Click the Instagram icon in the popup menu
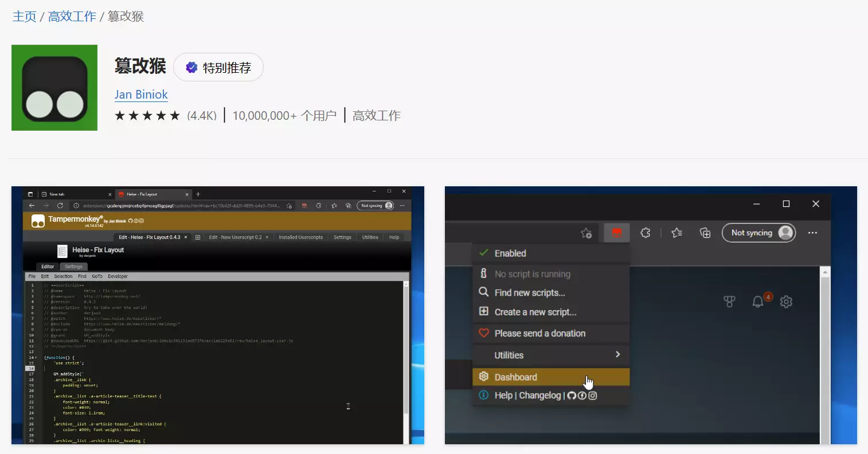Screen dimensions: 868x454 click(x=593, y=396)
